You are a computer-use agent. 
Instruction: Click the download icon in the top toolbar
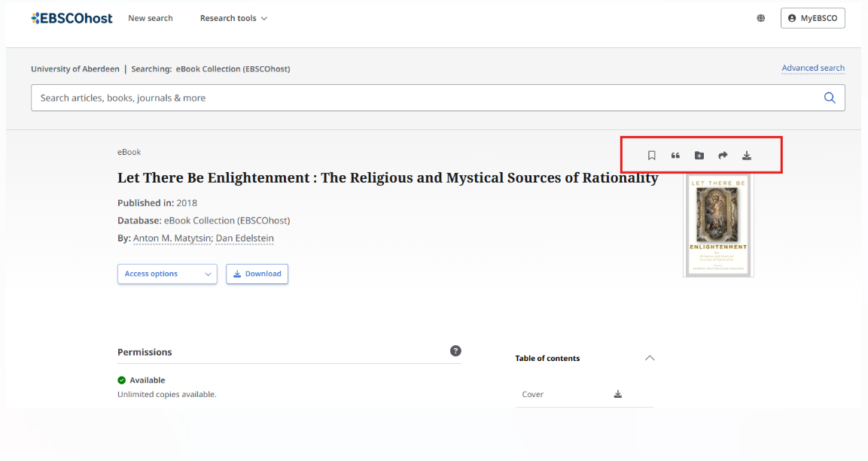pos(747,156)
